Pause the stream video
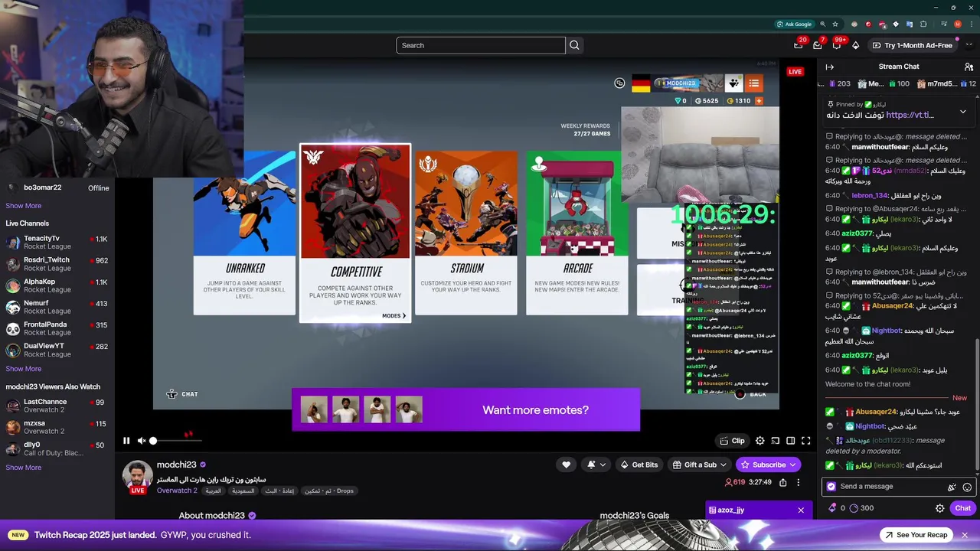The image size is (980, 551). coord(126,441)
